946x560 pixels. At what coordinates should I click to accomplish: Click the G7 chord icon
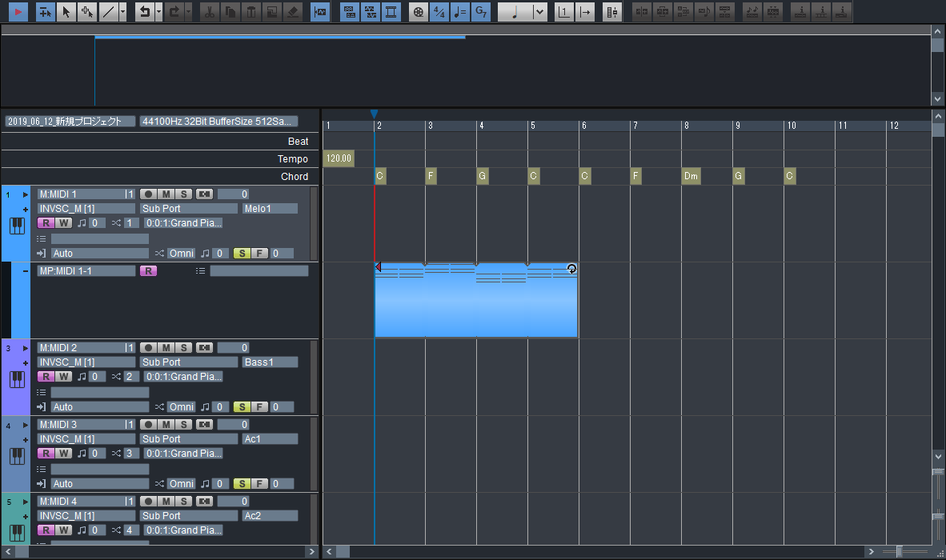[x=480, y=12]
